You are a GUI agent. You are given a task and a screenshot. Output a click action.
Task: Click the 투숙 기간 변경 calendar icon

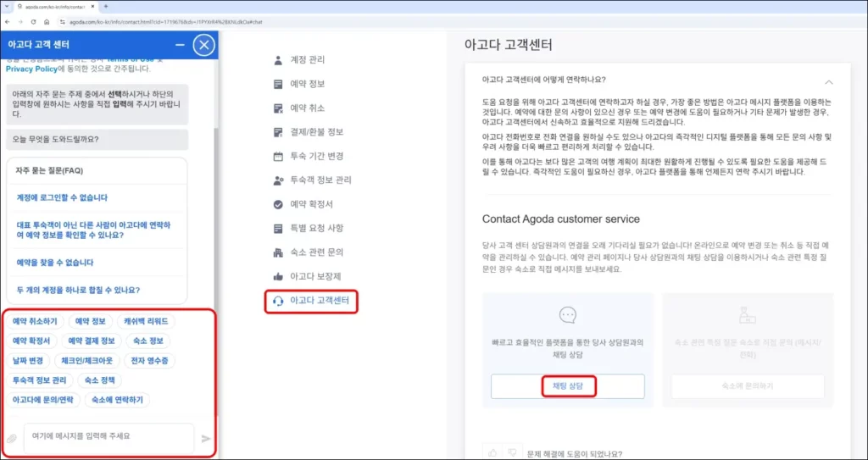pos(278,156)
